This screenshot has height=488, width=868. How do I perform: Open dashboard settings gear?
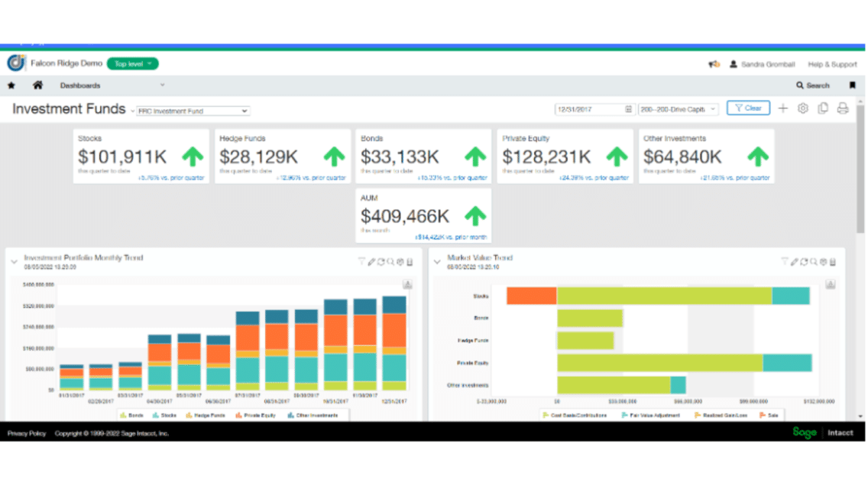pyautogui.click(x=803, y=108)
